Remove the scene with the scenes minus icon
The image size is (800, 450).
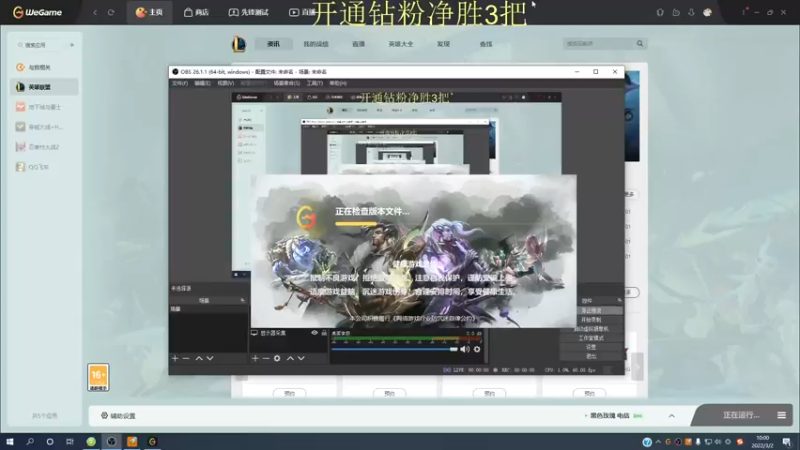click(186, 359)
